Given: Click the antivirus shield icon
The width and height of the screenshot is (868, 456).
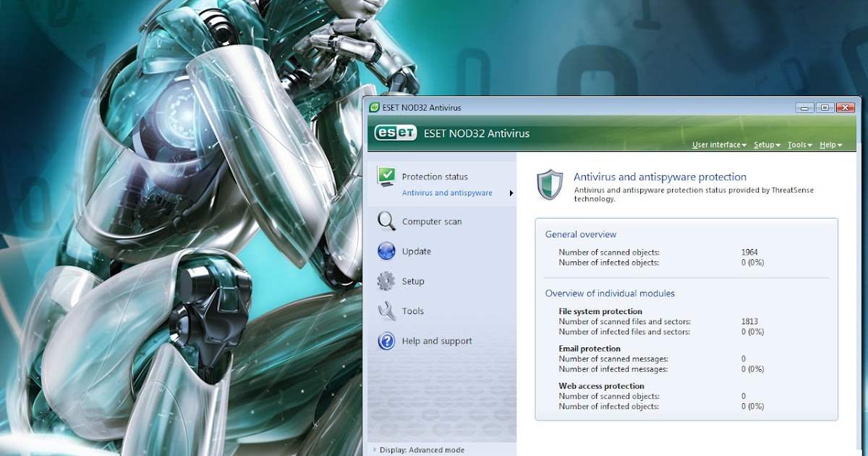Looking at the screenshot, I should pyautogui.click(x=550, y=185).
